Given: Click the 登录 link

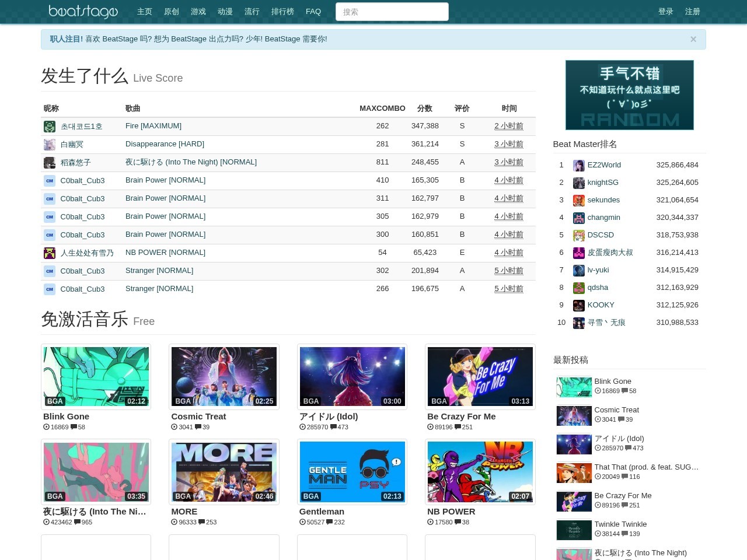Looking at the screenshot, I should [x=666, y=12].
